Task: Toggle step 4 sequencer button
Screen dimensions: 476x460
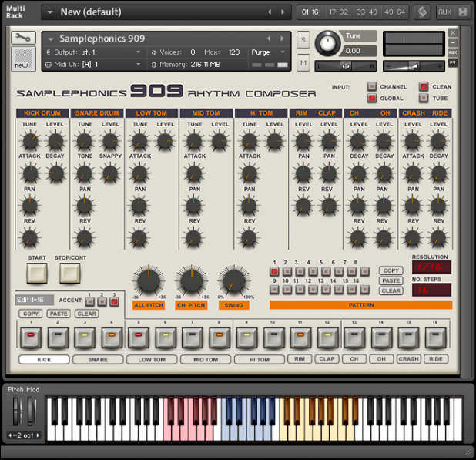Action: tap(112, 337)
